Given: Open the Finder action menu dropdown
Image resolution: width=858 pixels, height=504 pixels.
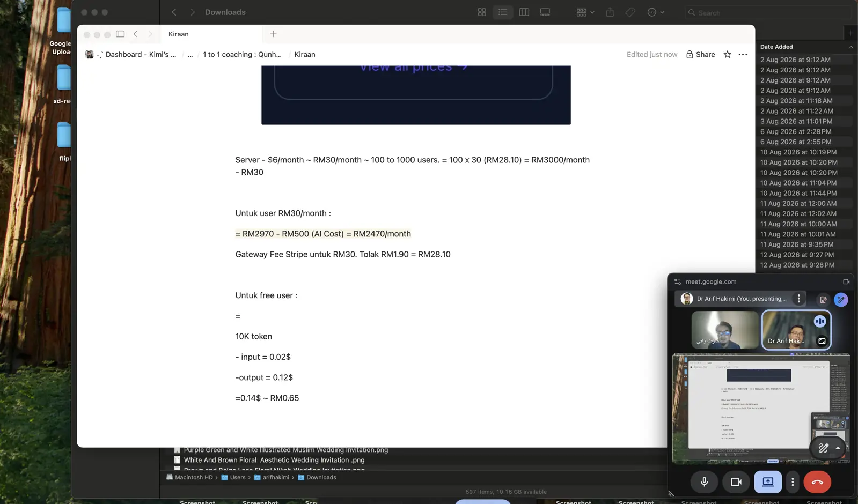Looking at the screenshot, I should tap(656, 12).
